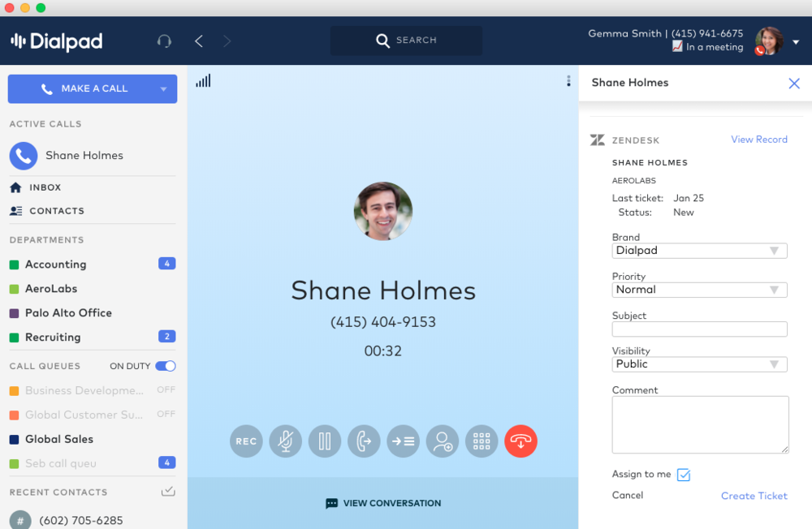Start recording with the REC button
812x529 pixels.
click(x=246, y=441)
